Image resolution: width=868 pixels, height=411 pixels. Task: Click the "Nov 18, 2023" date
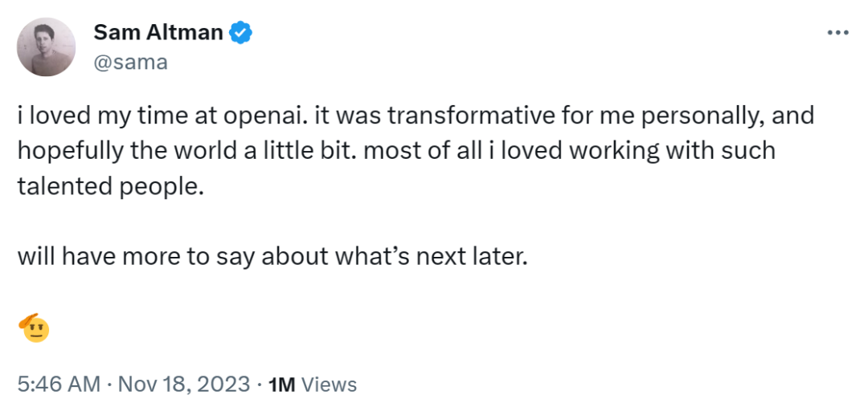point(184,385)
